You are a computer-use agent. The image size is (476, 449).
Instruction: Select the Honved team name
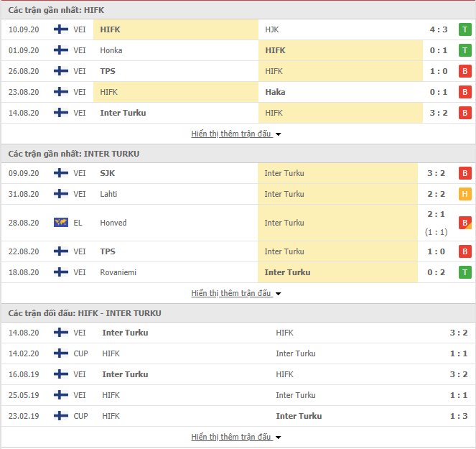tap(113, 223)
